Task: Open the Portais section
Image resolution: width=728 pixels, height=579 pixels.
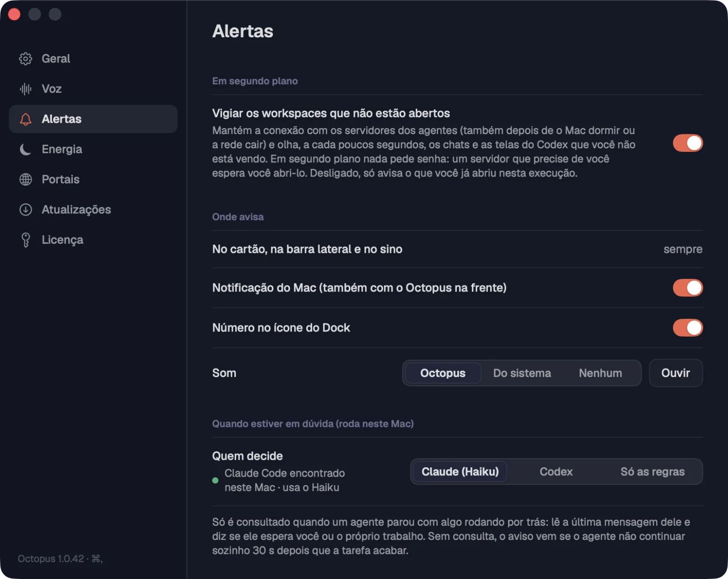Action: click(93, 180)
